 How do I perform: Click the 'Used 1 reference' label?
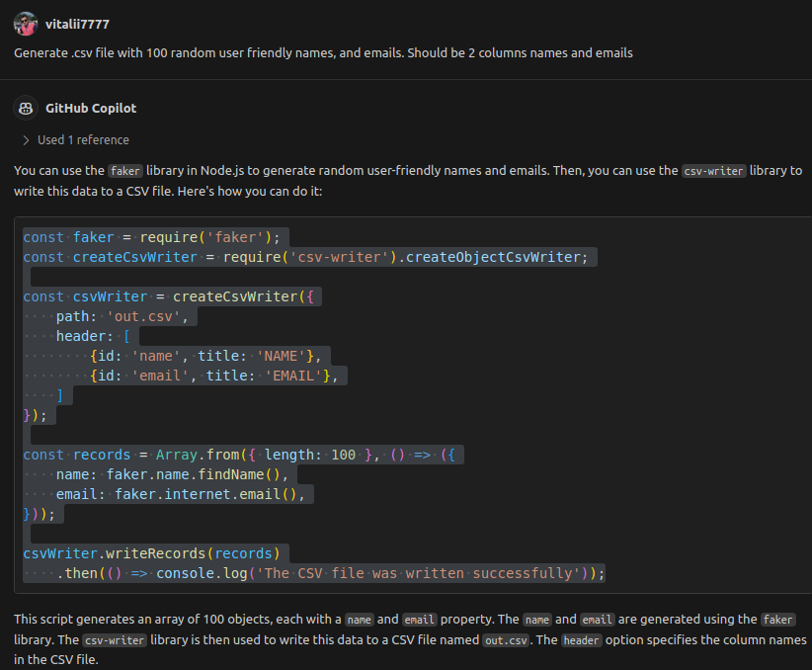(83, 140)
